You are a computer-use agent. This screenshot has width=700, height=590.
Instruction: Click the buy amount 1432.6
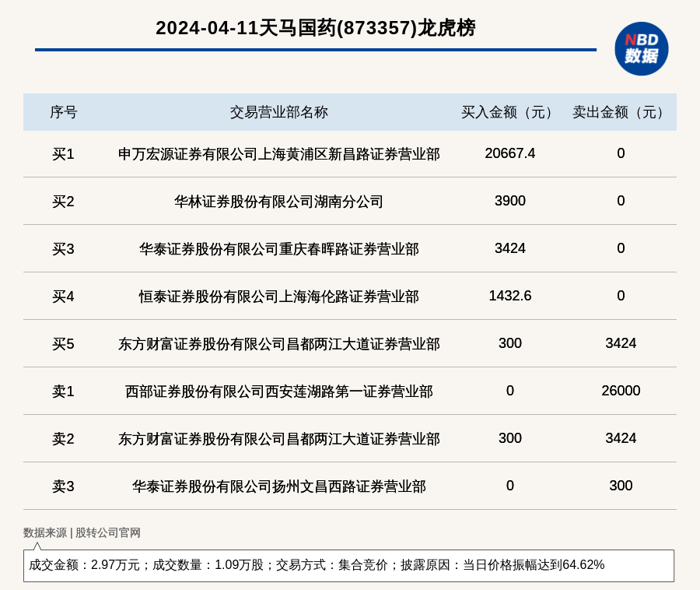(509, 296)
